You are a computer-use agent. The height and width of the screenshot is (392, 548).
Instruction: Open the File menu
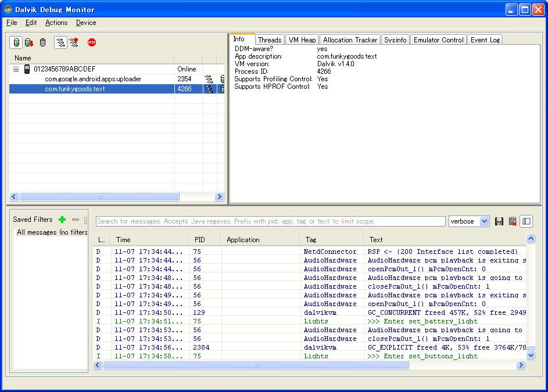pos(12,23)
